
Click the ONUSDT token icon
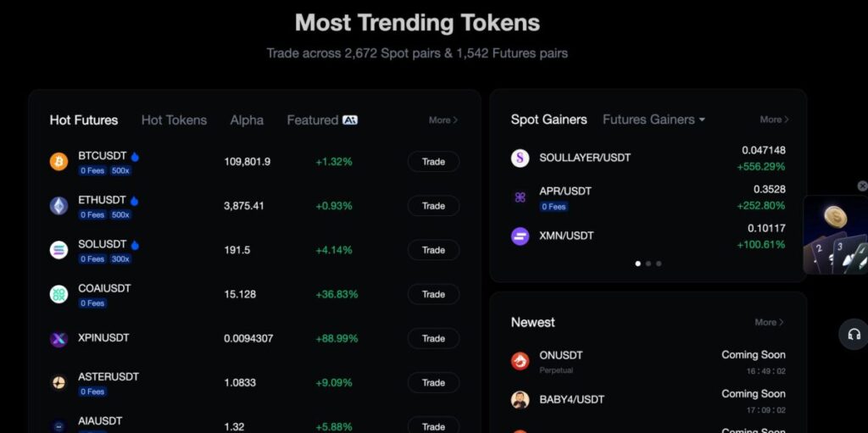coord(520,361)
